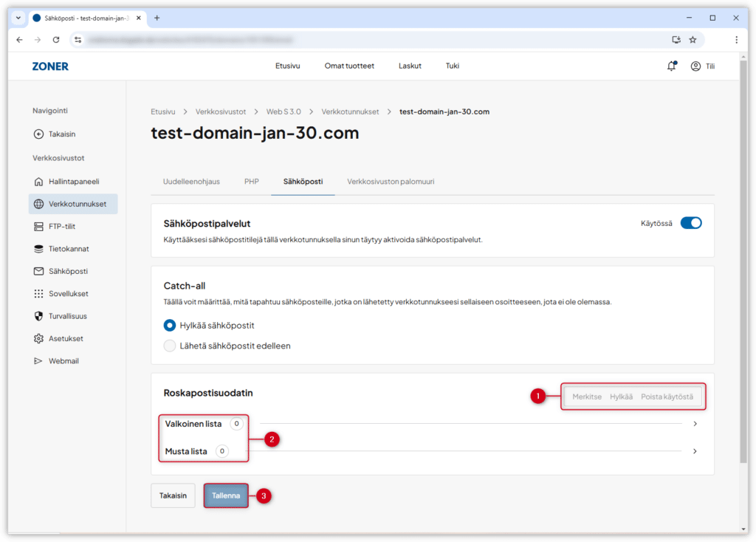Open Tietokannat database icon
Image resolution: width=756 pixels, height=542 pixels.
39,249
